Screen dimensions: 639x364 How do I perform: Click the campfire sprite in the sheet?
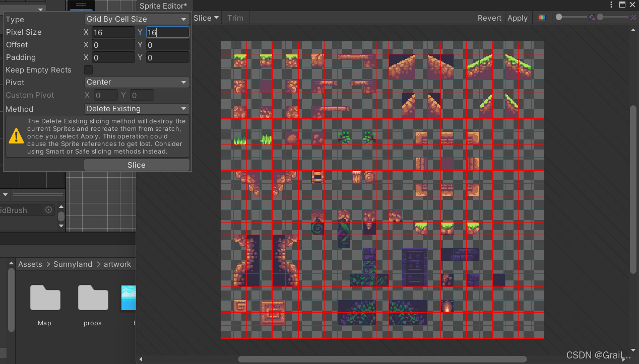click(x=447, y=306)
